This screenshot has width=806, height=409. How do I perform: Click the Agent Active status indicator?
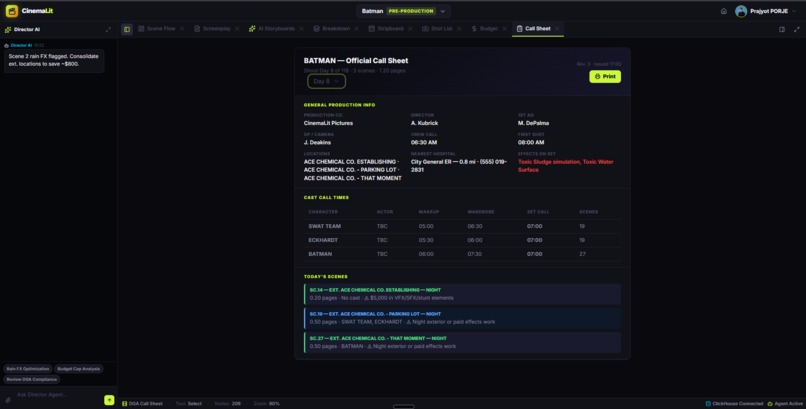pos(785,404)
